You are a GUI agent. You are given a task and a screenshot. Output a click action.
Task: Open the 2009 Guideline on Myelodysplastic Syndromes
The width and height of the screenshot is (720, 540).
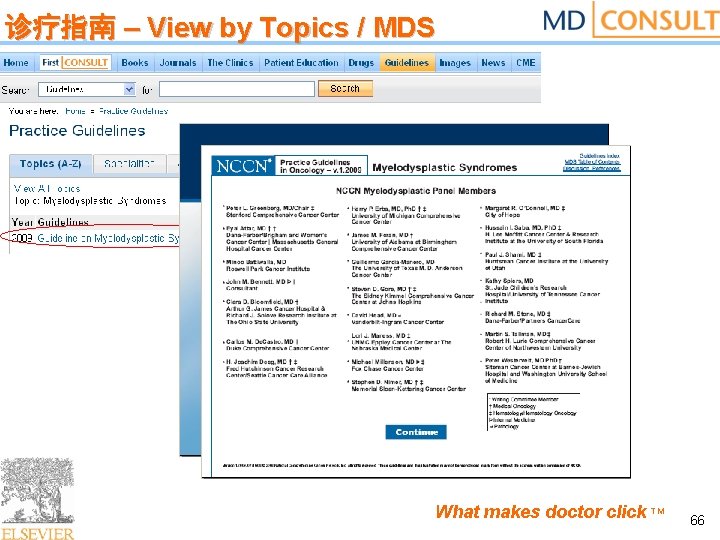[108, 238]
